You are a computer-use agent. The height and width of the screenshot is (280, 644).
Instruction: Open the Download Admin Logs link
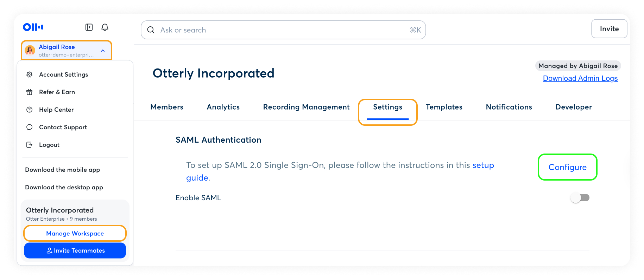point(580,78)
